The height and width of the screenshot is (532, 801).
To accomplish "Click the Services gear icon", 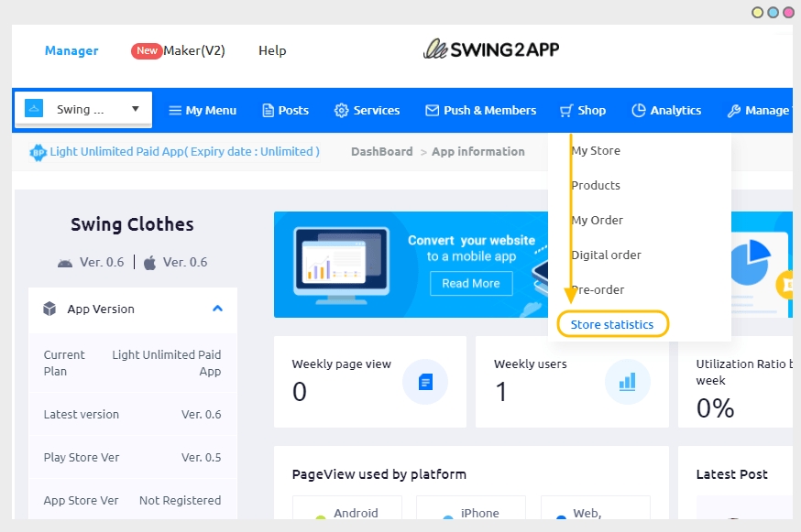I will (x=341, y=110).
